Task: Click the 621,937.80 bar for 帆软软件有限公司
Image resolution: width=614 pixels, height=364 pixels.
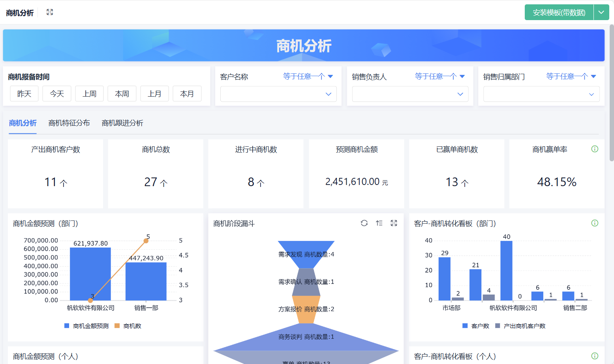Action: 90,274
